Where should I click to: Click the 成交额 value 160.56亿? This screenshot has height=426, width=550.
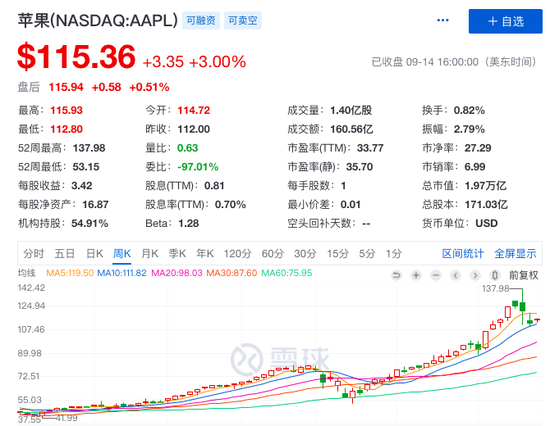tap(351, 129)
